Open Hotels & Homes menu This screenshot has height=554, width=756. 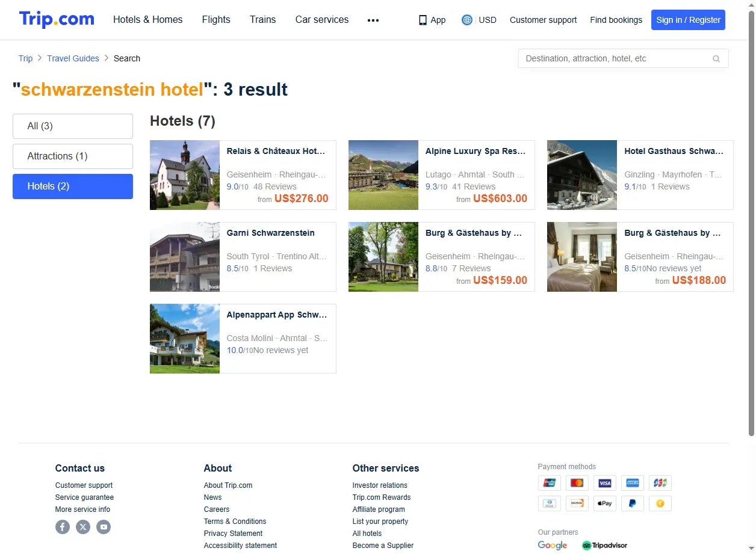click(x=148, y=20)
